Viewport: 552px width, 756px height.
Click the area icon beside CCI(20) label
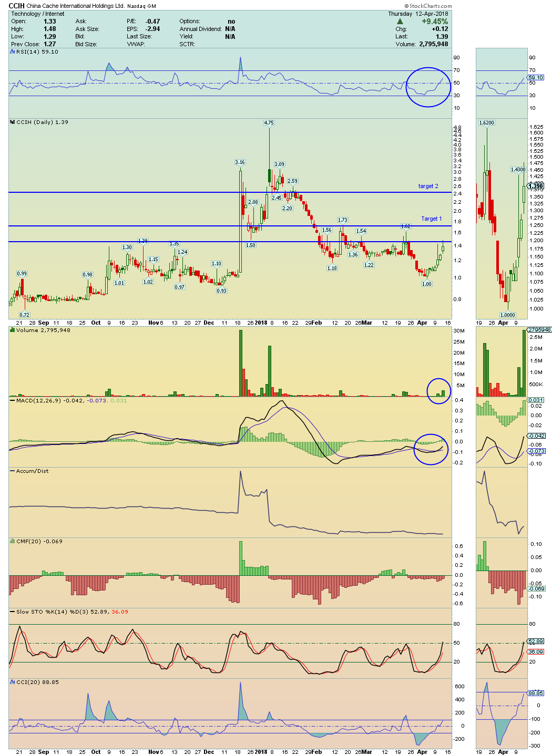click(13, 682)
